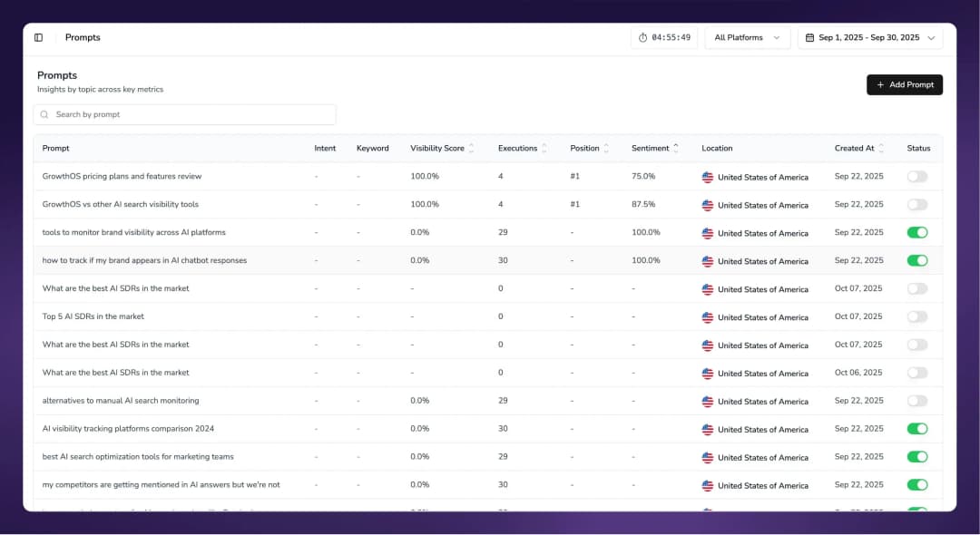Focus the Search by prompt field
Viewport: 980px width, 535px height.
191,115
